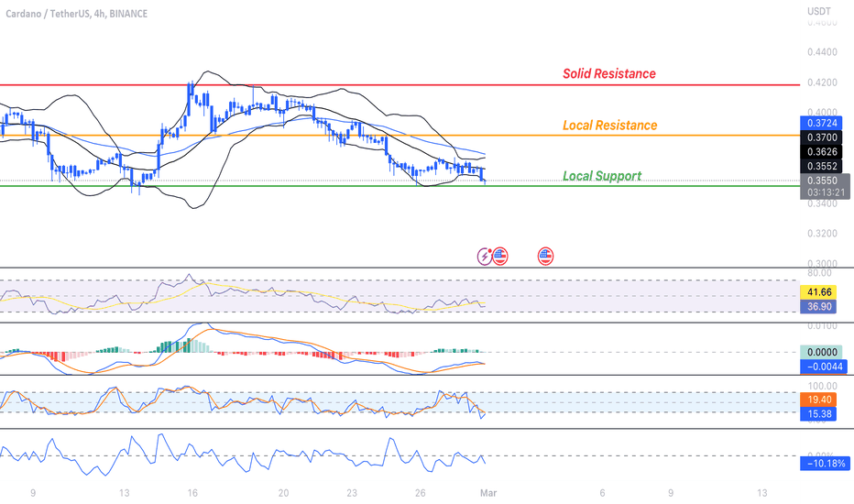Click the 0.3724 blue price tag
The width and height of the screenshot is (854, 504).
(821, 123)
